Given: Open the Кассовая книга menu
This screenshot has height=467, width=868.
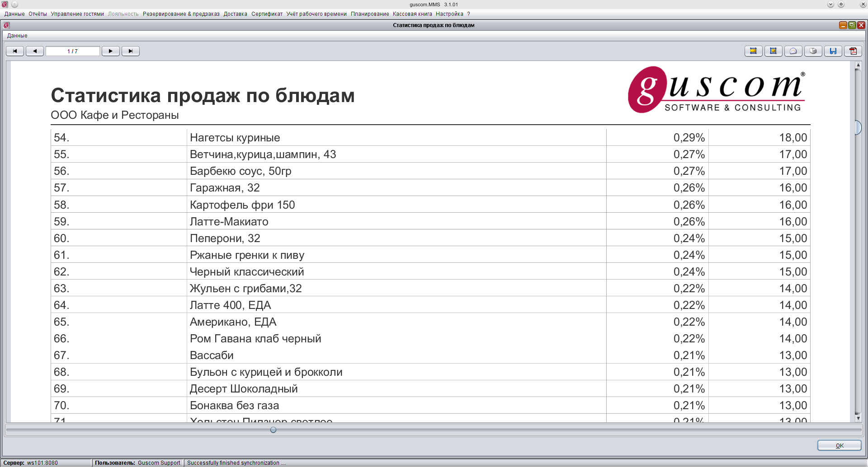Looking at the screenshot, I should coord(412,14).
